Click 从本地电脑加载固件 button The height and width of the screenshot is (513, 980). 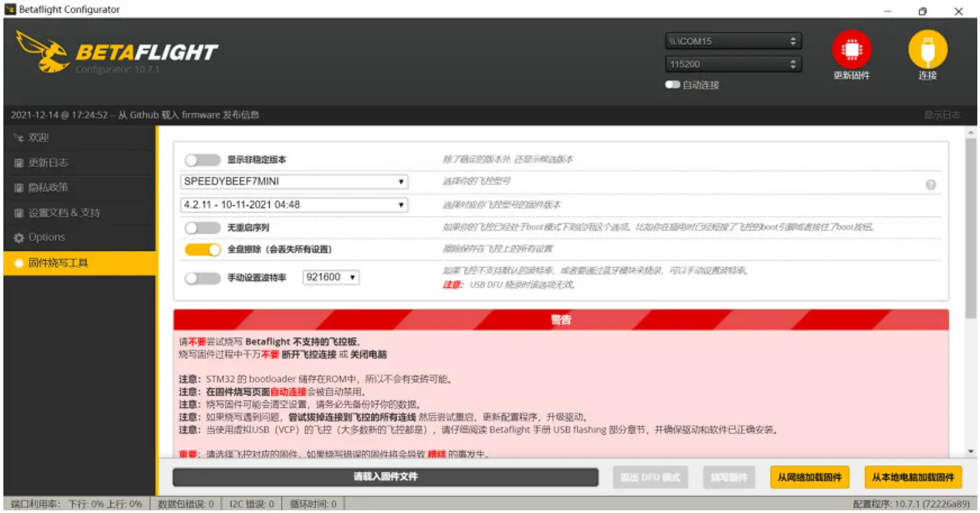pos(913,477)
